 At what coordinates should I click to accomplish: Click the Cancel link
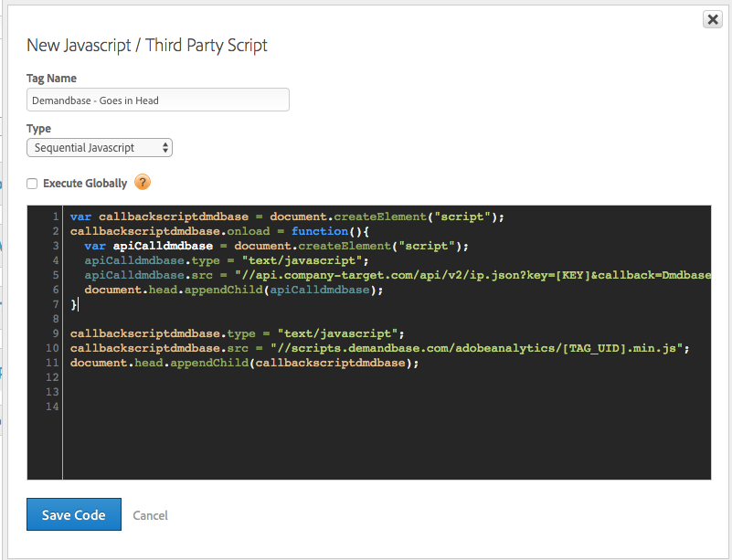[150, 515]
